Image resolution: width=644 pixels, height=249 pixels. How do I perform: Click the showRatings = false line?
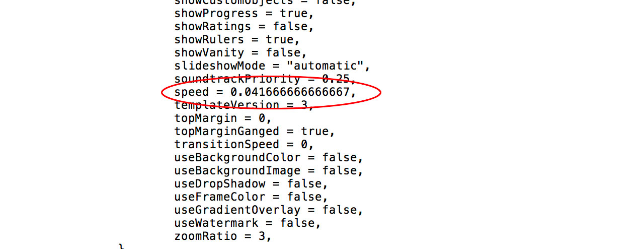(245, 27)
